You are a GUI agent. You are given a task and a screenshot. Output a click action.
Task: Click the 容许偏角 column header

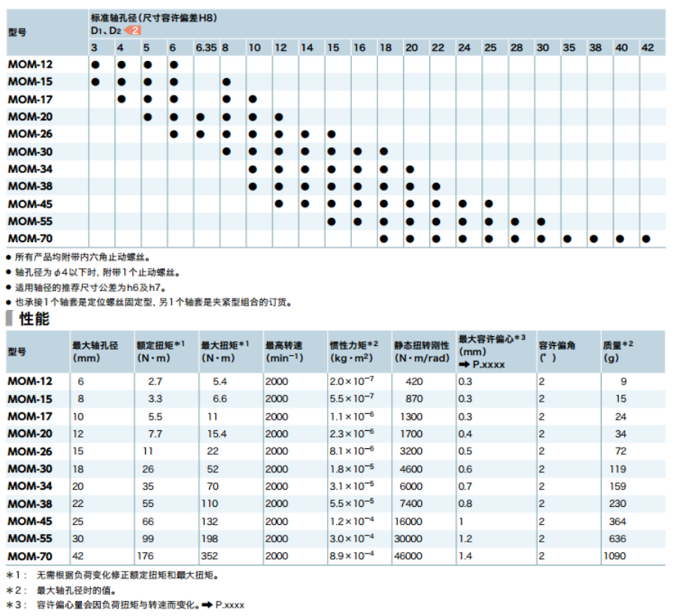557,351
